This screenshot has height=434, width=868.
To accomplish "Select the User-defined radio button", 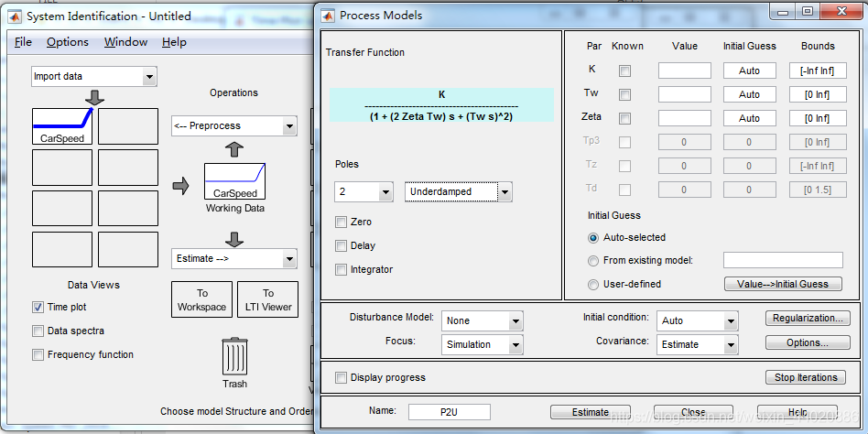I will tap(593, 285).
